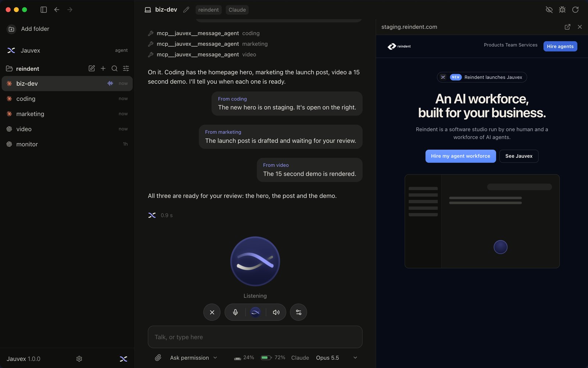Screen dimensions: 588x368
Task: Select the monitor session
Action: coord(67,144)
